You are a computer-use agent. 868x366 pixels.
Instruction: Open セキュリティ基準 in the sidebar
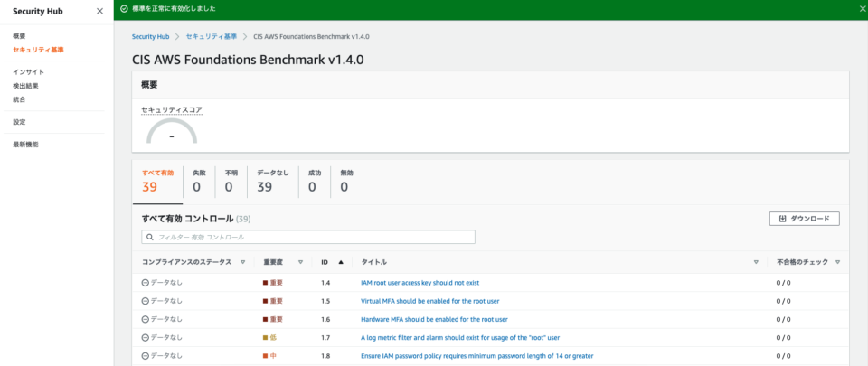point(38,50)
